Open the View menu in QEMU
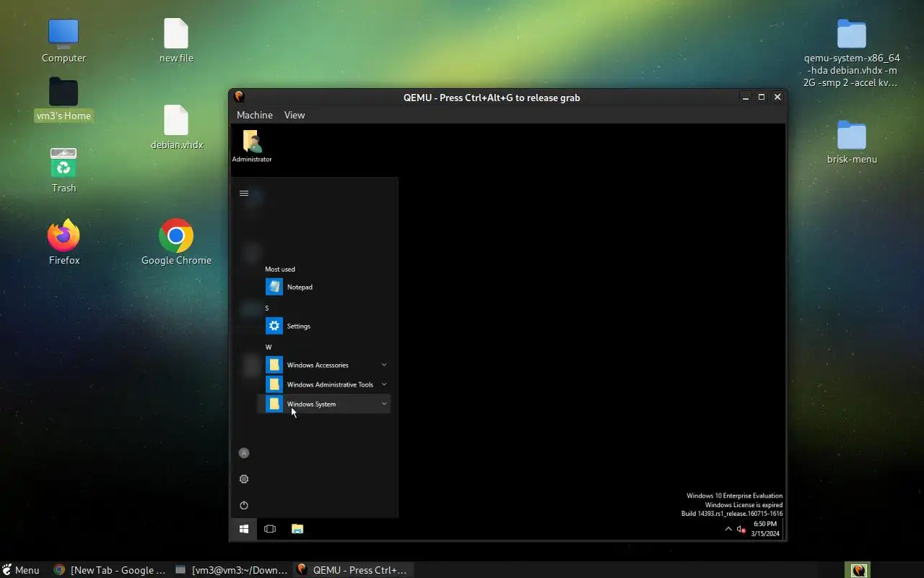Screen dimensions: 924x578 (x=295, y=115)
